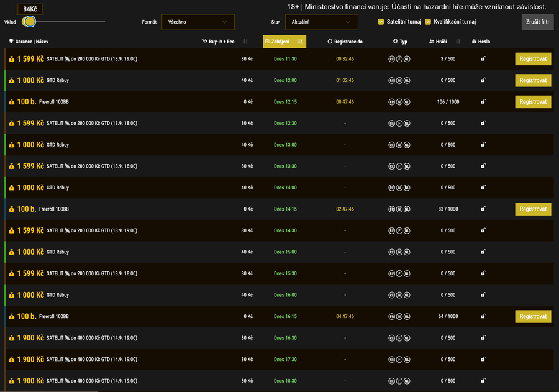Click the RE type icon in Dnes 17:30 row
This screenshot has width=559, height=392.
[x=391, y=359]
